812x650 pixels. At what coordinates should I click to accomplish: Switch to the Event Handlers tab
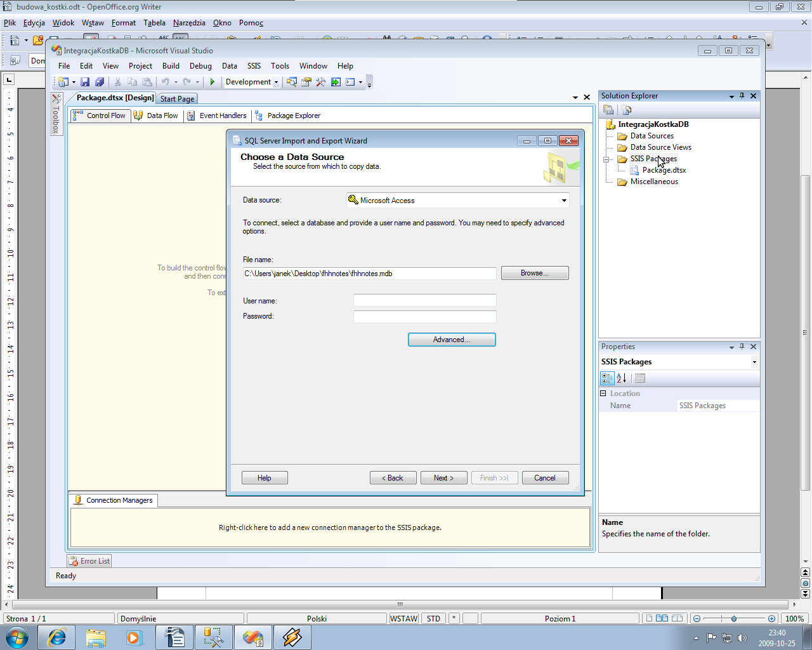pyautogui.click(x=217, y=116)
